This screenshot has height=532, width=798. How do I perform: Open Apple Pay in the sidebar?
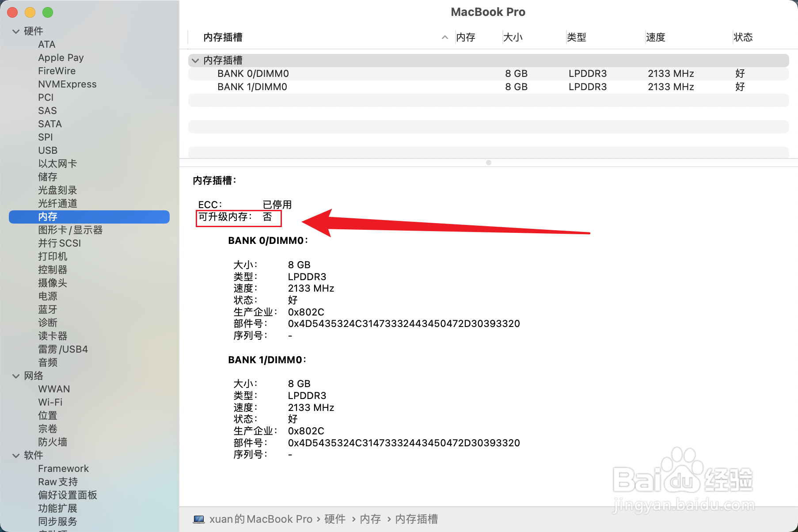click(x=61, y=58)
